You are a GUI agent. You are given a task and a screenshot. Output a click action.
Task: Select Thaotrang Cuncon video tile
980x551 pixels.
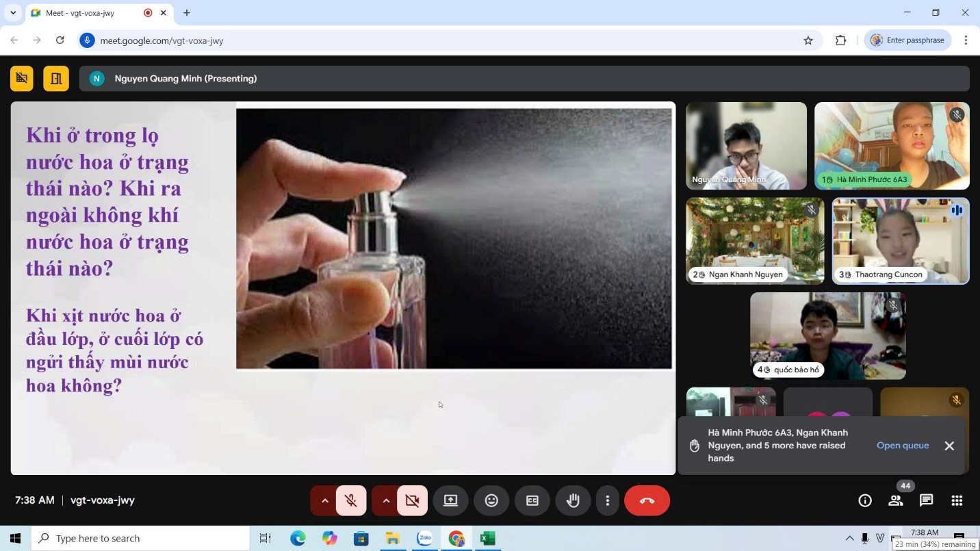click(900, 240)
